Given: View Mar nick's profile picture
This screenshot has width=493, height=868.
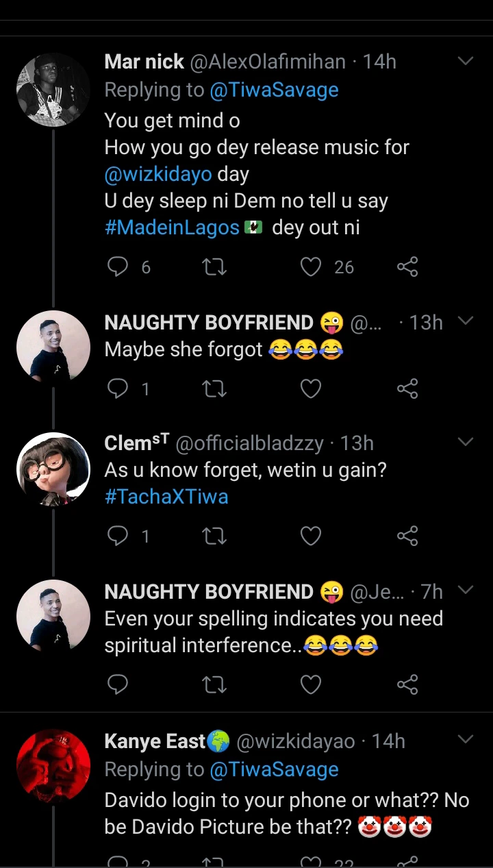Looking at the screenshot, I should pos(53,90).
